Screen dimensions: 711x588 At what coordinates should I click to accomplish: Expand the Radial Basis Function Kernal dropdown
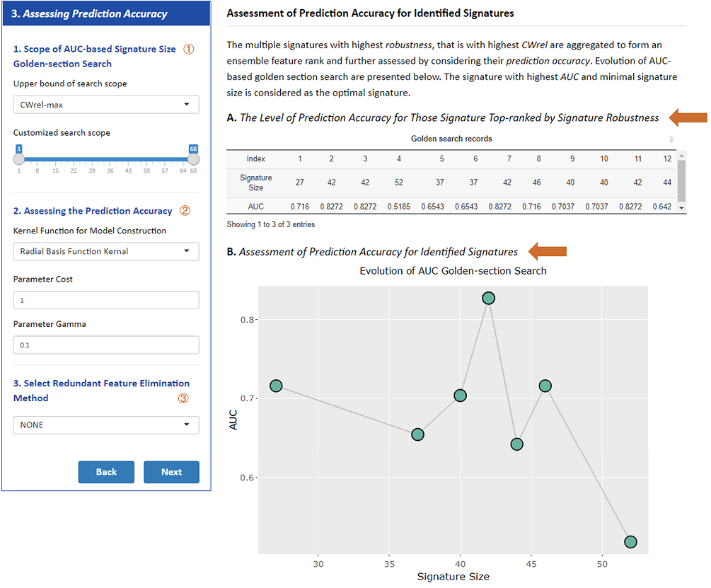pos(106,251)
